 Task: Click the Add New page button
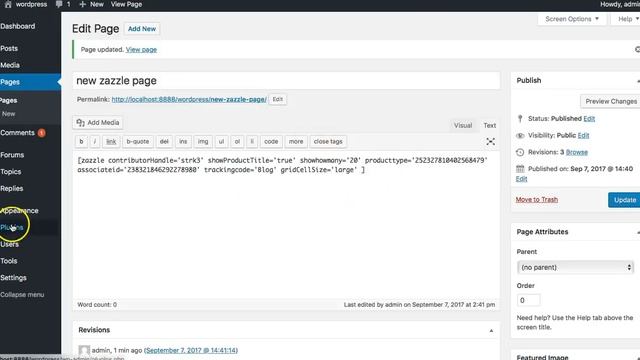coord(142,29)
